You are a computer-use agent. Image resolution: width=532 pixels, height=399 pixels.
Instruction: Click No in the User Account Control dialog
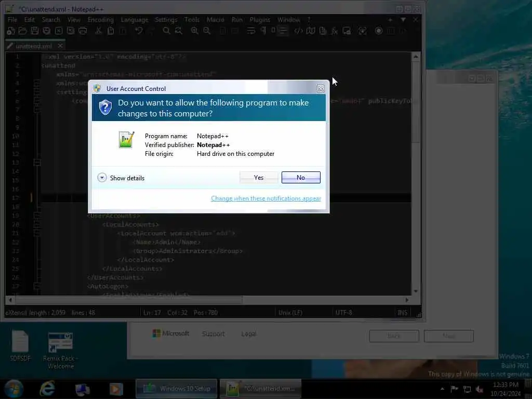pos(301,178)
